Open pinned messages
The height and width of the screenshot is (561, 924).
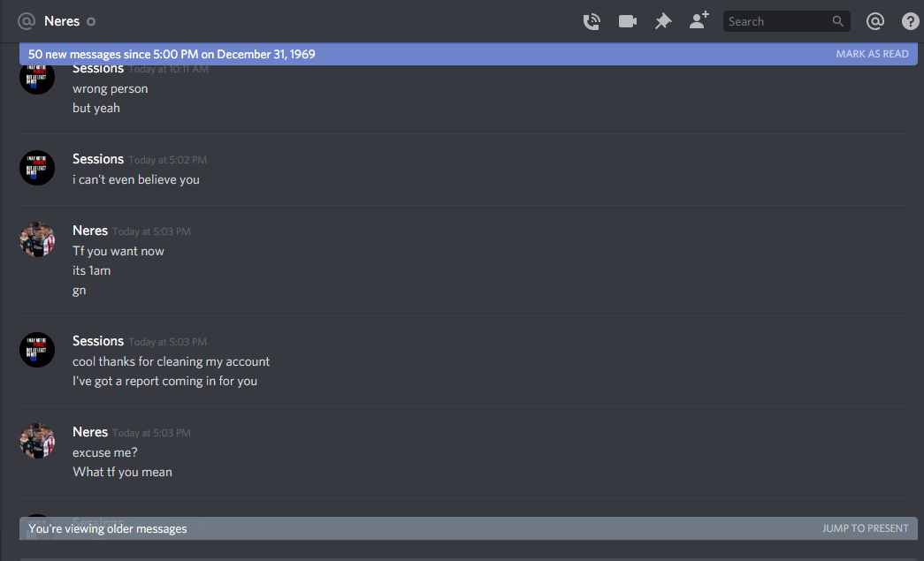click(663, 22)
